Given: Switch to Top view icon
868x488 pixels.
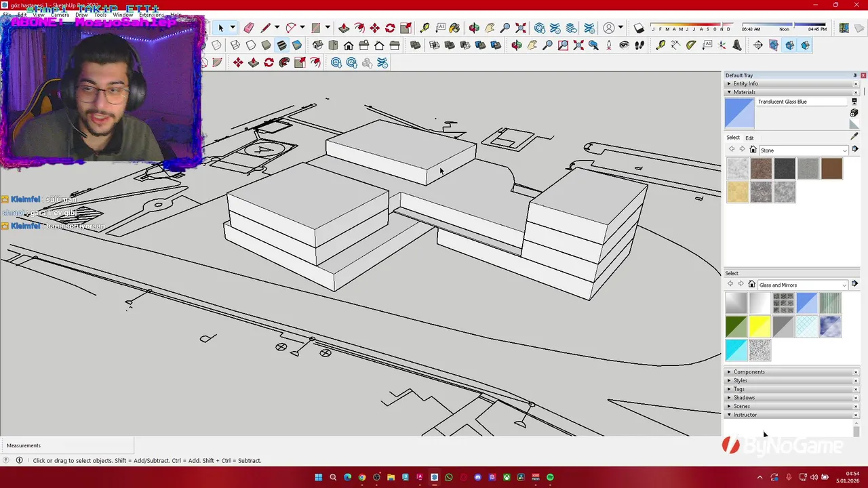Looking at the screenshot, I should (333, 45).
